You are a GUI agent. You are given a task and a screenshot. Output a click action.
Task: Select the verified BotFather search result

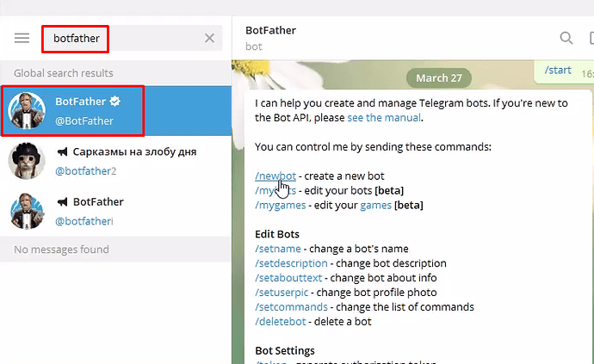[x=116, y=111]
